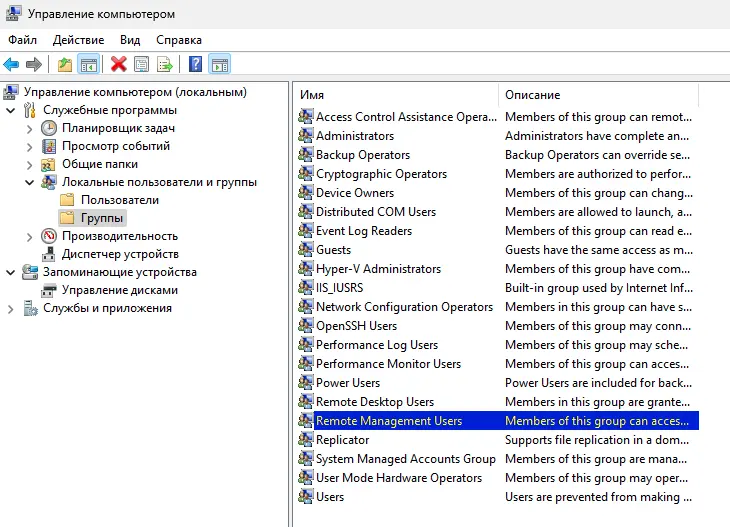Image resolution: width=730 pixels, height=527 pixels.
Task: Open the Properties toolbar icon
Action: pyautogui.click(x=142, y=64)
